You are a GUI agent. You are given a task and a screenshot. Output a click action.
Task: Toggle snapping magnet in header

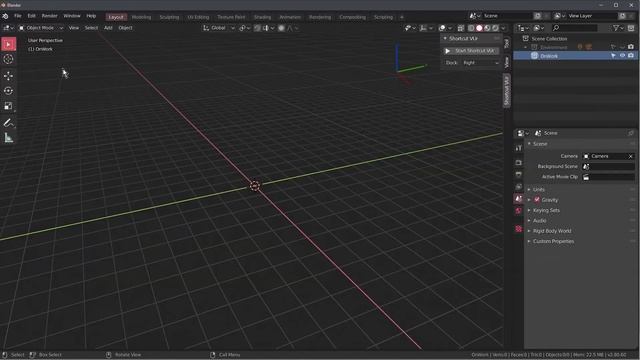click(257, 28)
